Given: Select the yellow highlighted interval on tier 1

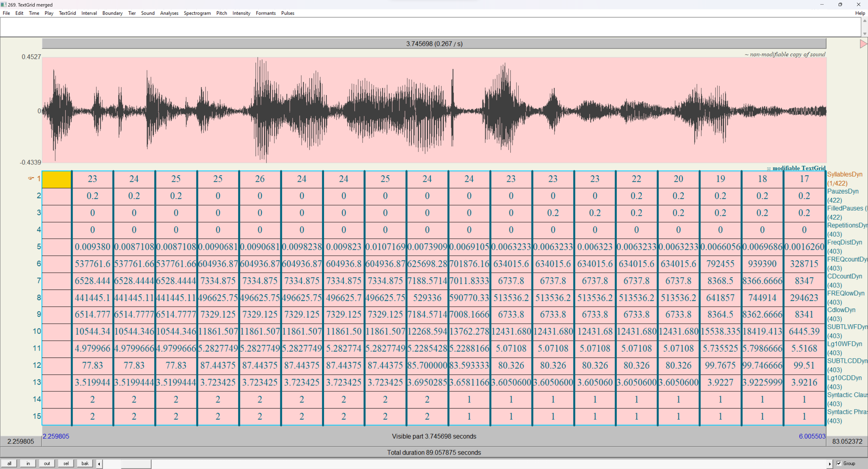Looking at the screenshot, I should point(57,179).
